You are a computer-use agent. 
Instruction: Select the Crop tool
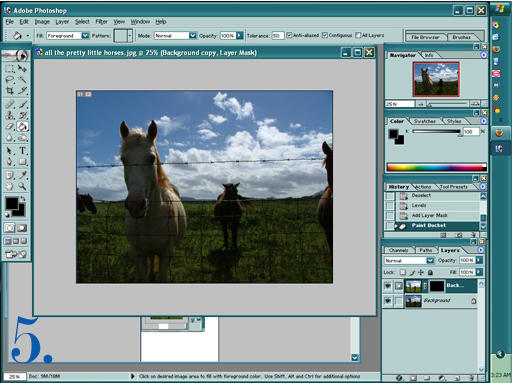[9, 90]
